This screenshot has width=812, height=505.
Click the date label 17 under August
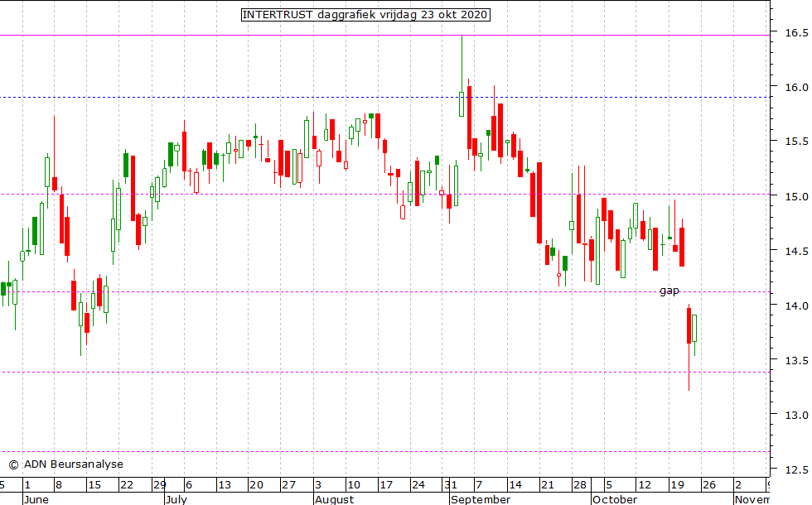pyautogui.click(x=386, y=485)
